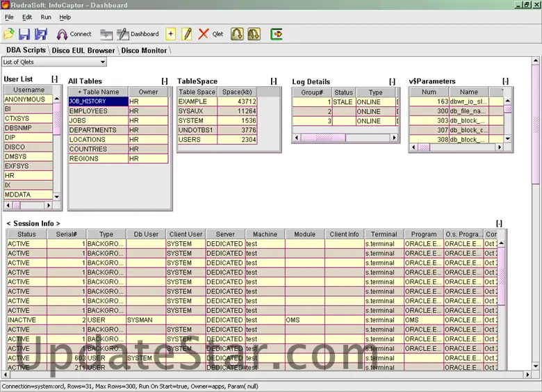The image size is (542, 392).
Task: Click the add dashboard icon with plus
Action: (x=106, y=33)
